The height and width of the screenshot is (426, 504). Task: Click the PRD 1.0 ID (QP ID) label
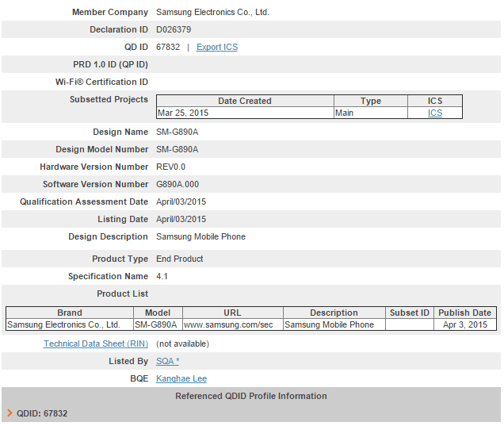pos(110,64)
